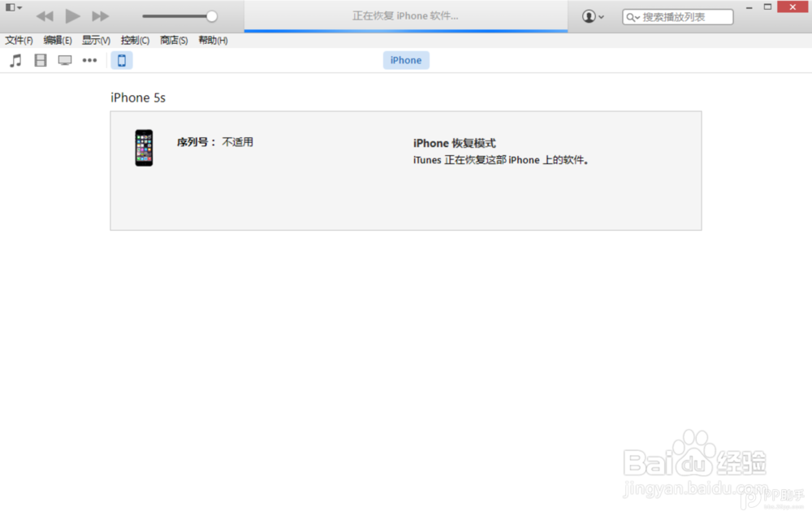Click the previous track rewind button
Screen dimensions: 812x516
point(45,16)
